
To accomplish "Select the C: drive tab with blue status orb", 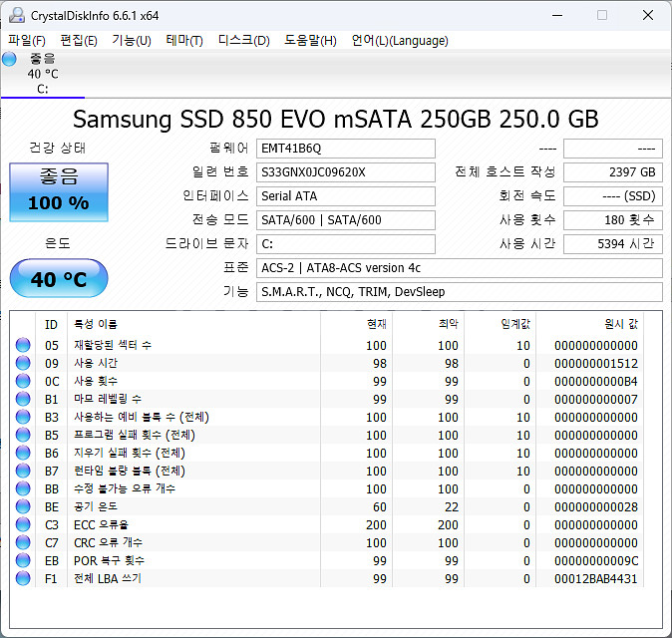I will pos(43,74).
